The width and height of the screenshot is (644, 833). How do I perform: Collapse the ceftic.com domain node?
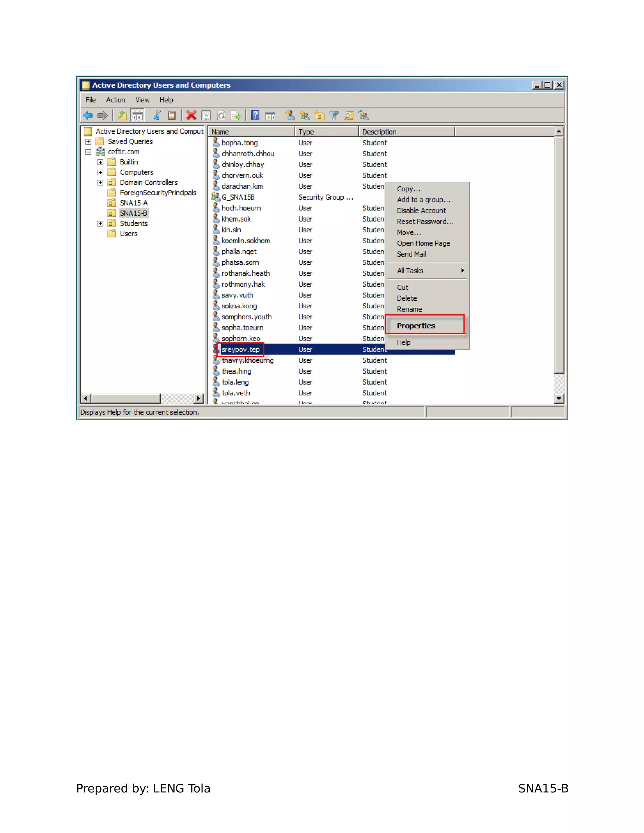coord(88,152)
